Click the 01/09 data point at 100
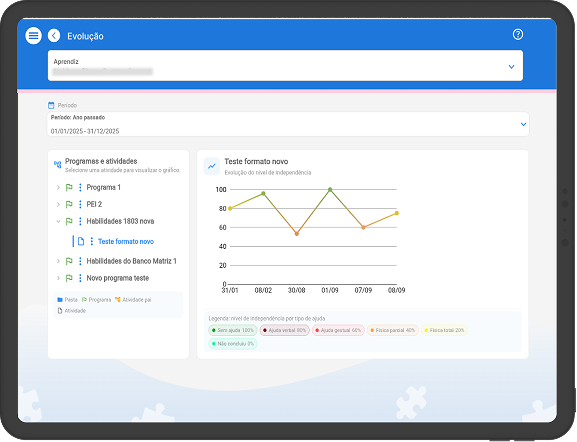The height and width of the screenshot is (442, 577). coord(330,190)
